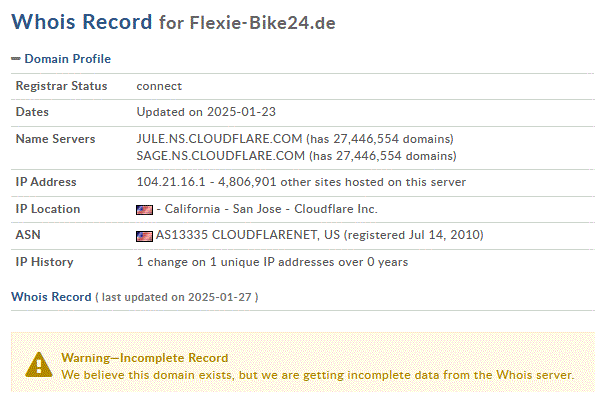This screenshot has height=393, width=596.
Task: Collapse the Domain Profile section
Action: pyautogui.click(x=67, y=59)
